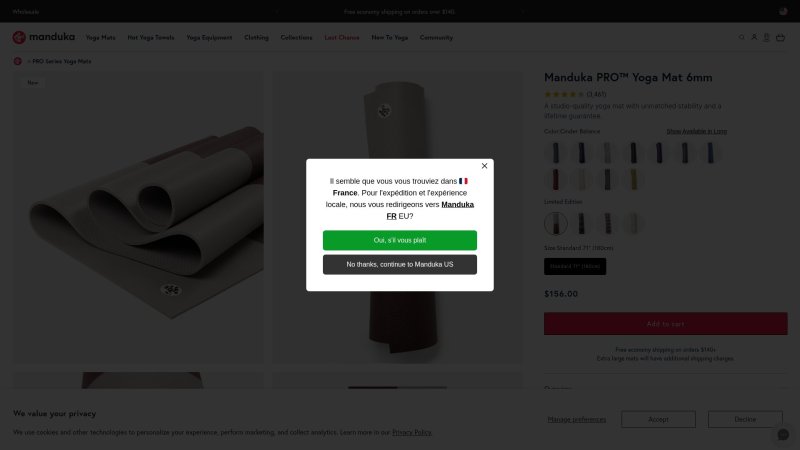Follow the Manduka FR link
This screenshot has width=800, height=450.
click(x=430, y=210)
